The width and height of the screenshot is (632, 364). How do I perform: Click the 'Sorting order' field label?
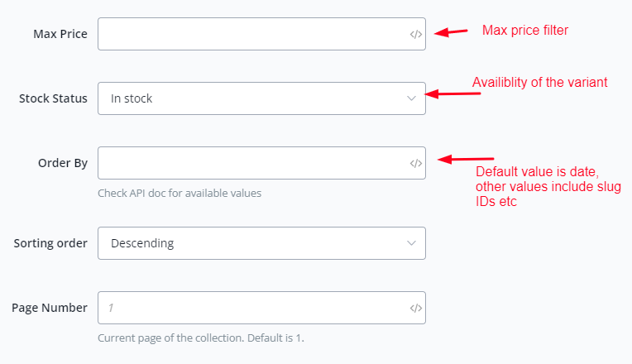[x=50, y=243]
